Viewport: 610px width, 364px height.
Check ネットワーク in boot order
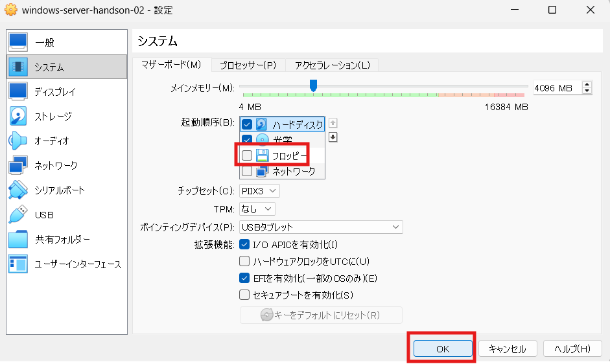click(x=246, y=171)
